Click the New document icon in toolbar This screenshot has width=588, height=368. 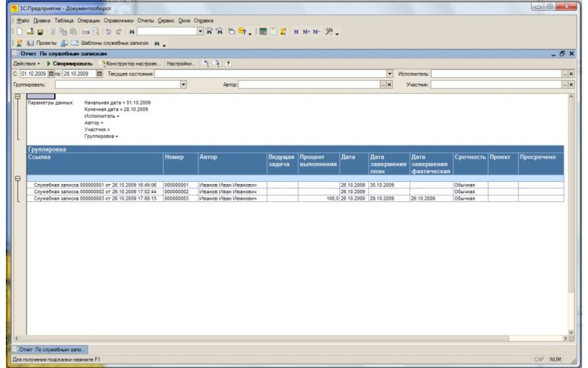point(20,32)
